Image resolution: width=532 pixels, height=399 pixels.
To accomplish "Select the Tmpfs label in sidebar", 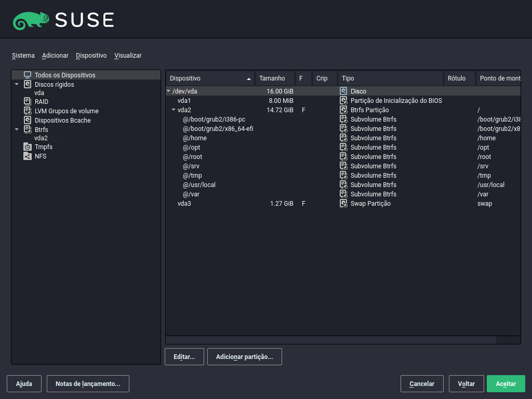I will (x=44, y=147).
